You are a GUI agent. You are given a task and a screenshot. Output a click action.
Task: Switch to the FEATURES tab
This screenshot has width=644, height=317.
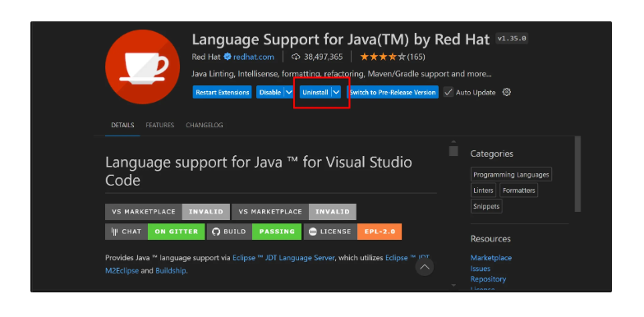tap(159, 125)
